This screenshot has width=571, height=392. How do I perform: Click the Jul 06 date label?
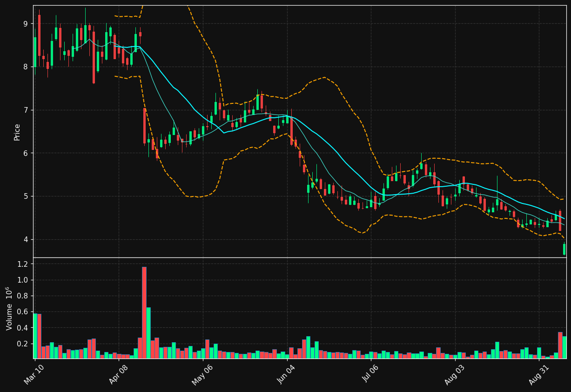pos(370,374)
